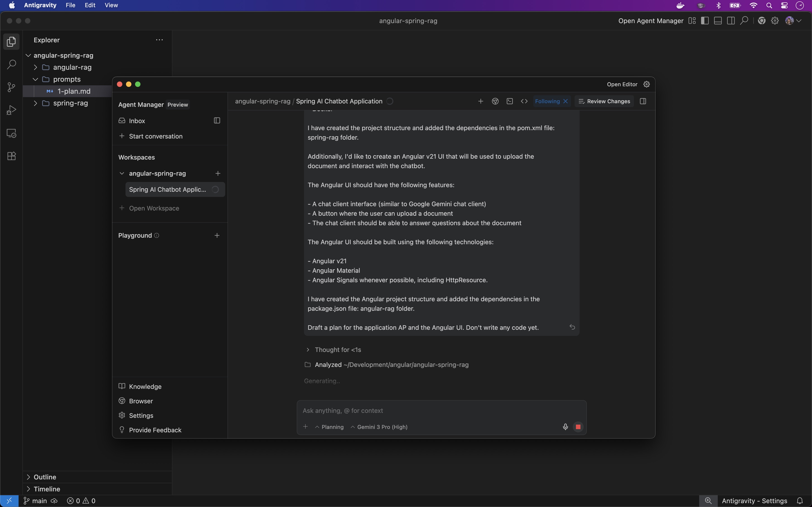Open the Planning mode dropdown

(329, 427)
